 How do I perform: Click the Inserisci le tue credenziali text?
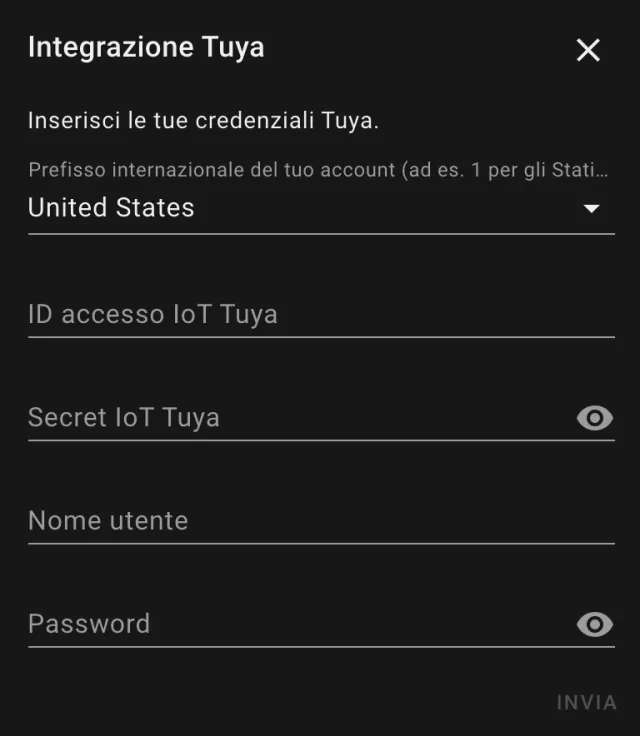[203, 122]
